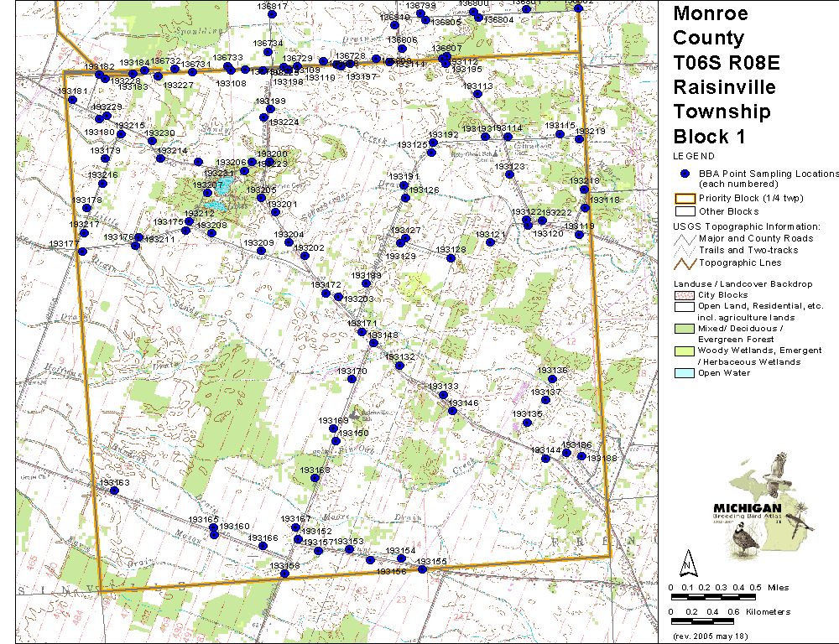Screen dimensions: 839x644
Task: Select the Woody Wetlands legend swatch
Action: [685, 351]
